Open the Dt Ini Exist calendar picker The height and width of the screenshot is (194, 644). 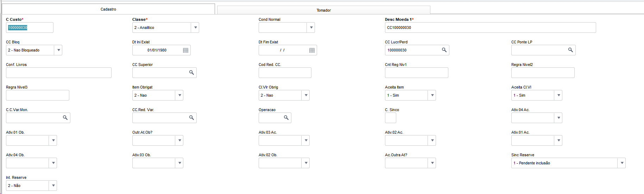[185, 50]
